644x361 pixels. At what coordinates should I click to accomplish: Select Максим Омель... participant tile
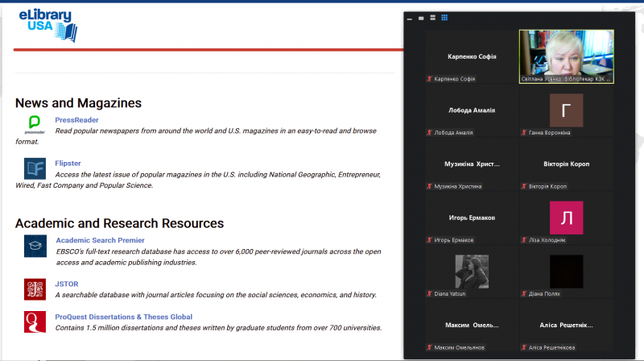click(472, 325)
